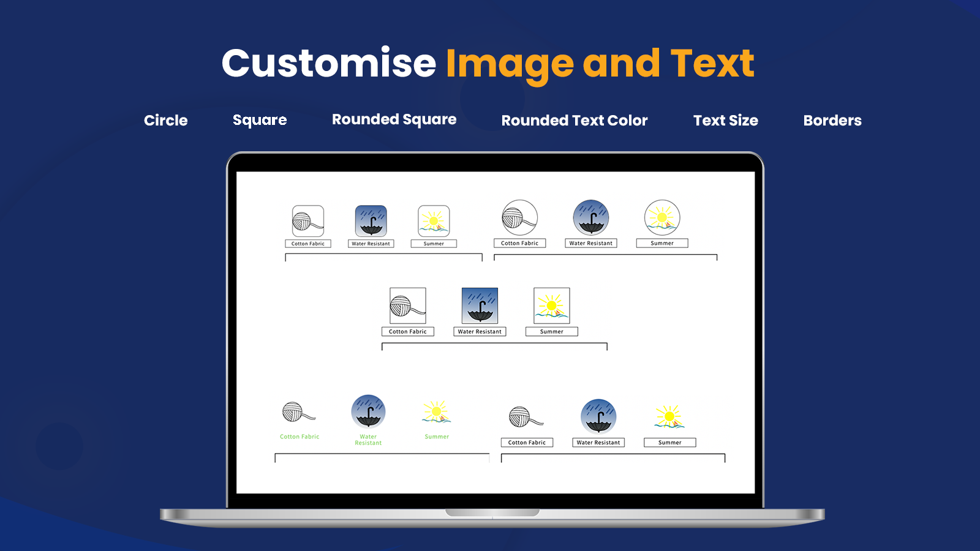Click the bottom-right circular Water Resistant icon
The image size is (980, 551).
(x=598, y=416)
